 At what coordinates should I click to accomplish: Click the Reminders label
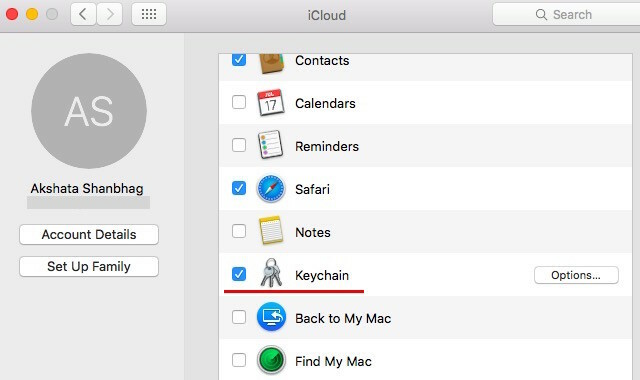327,146
